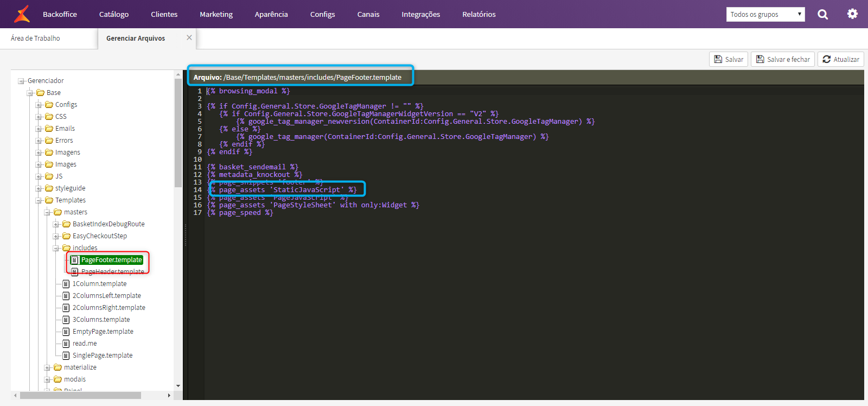This screenshot has height=406, width=868.
Task: Open the settings gear icon
Action: coord(853,14)
